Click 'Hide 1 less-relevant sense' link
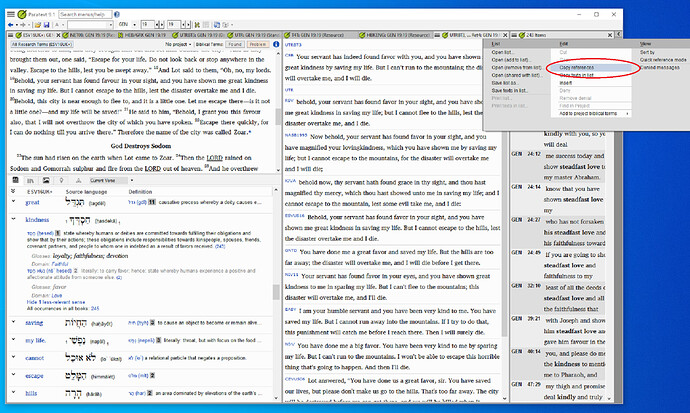The height and width of the screenshot is (413, 690). 56,302
